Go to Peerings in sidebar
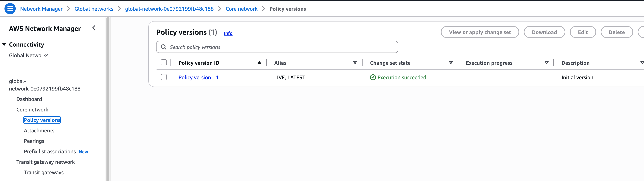 (34, 141)
